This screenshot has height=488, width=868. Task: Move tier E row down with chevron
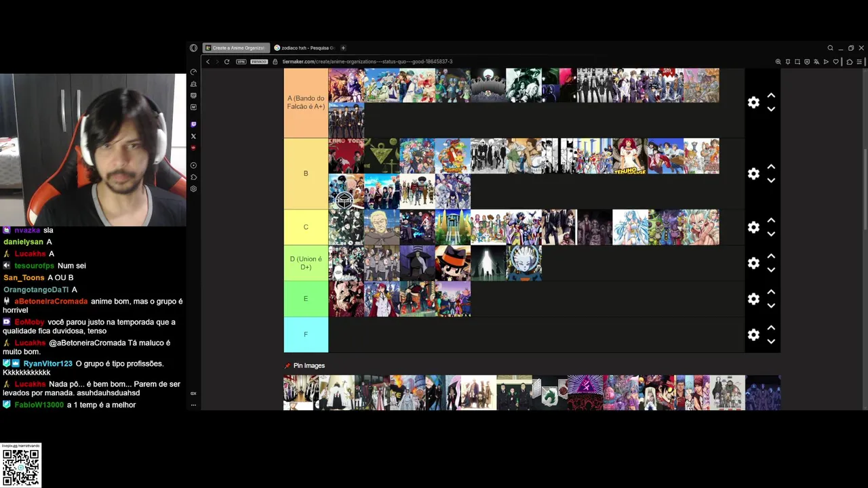click(x=771, y=306)
